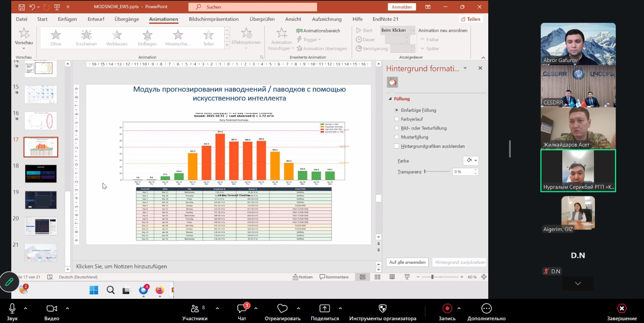Viewport: 644px width, 323px height.
Task: Switch to slide sorter view icon
Action: tap(378, 277)
